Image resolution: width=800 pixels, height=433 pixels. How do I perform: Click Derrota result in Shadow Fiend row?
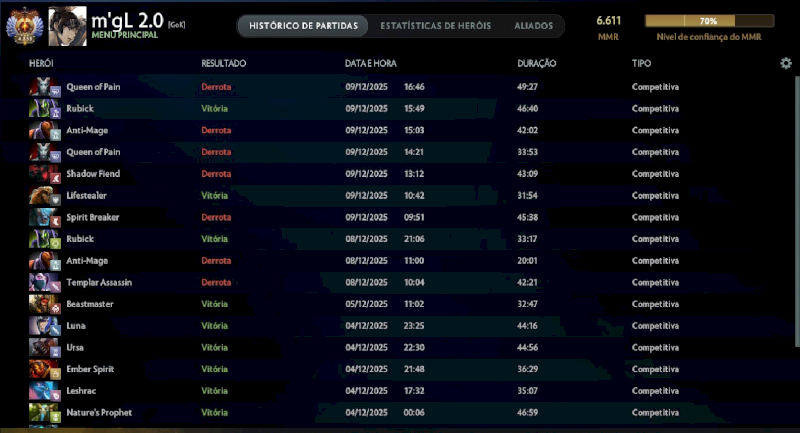click(216, 174)
